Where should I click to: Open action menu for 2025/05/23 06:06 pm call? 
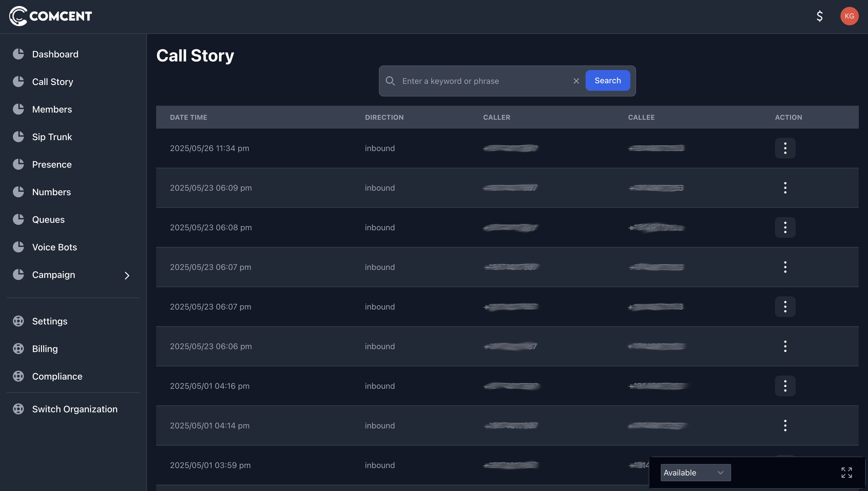click(x=785, y=346)
